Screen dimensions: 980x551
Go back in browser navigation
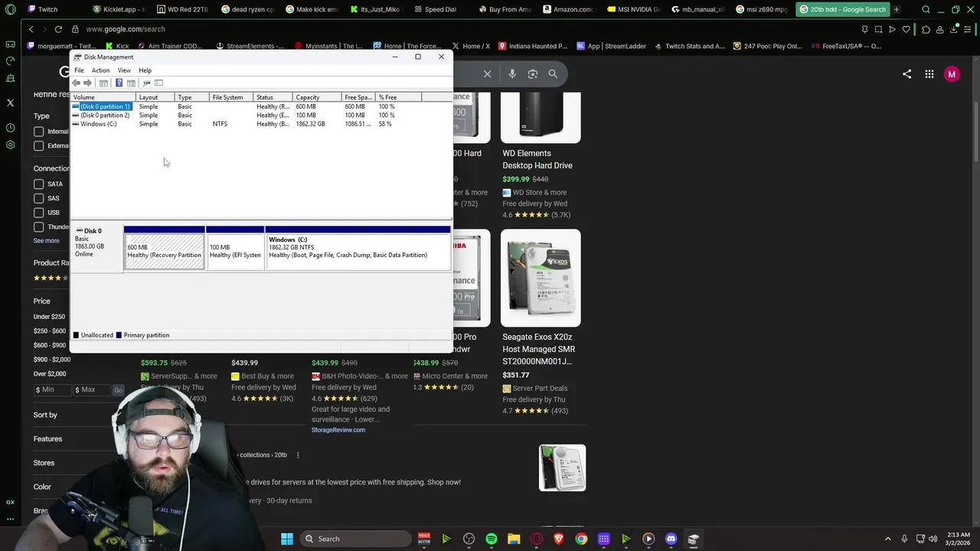pyautogui.click(x=31, y=29)
